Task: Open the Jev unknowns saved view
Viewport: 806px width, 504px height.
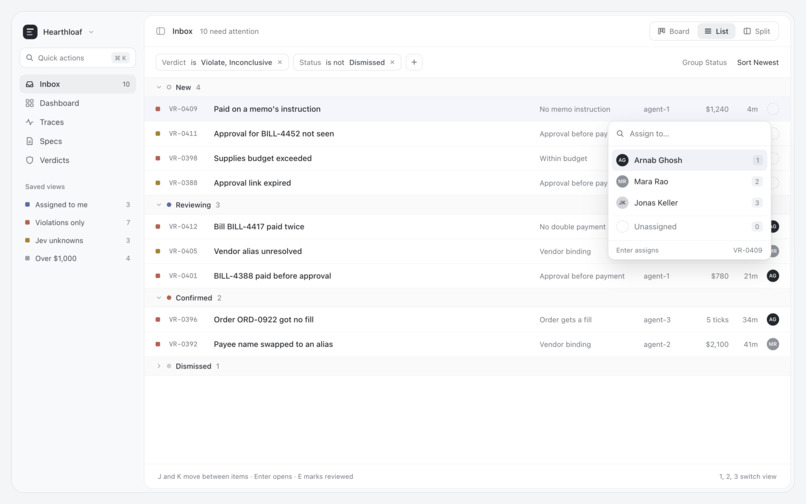Action: tap(78, 241)
